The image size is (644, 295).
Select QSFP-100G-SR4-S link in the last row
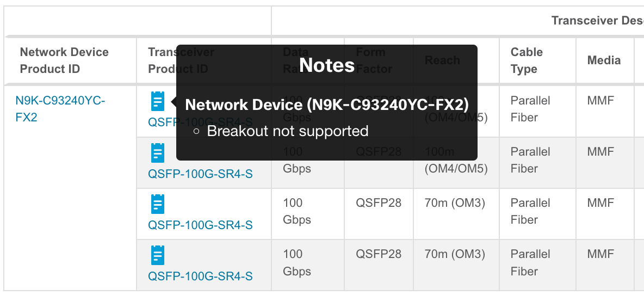click(x=200, y=276)
